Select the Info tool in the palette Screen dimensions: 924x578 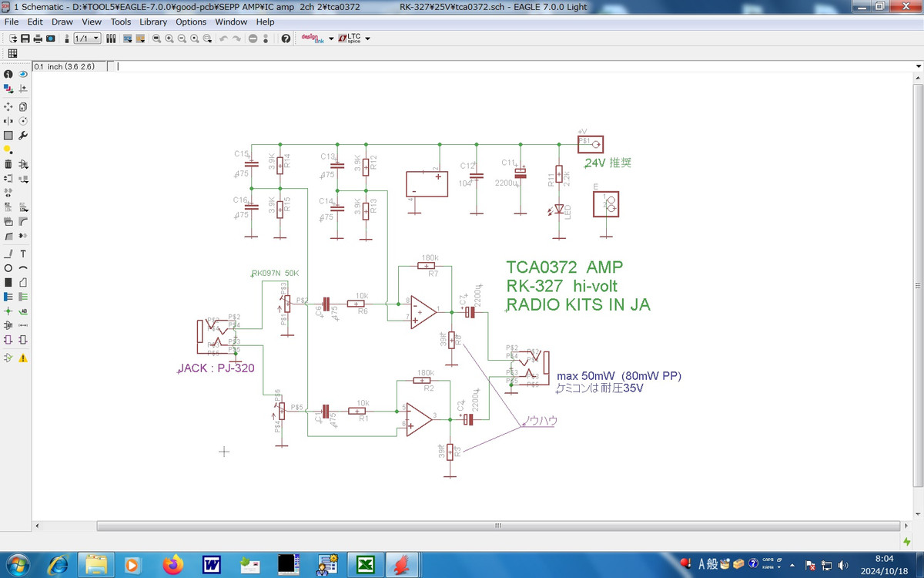click(8, 74)
